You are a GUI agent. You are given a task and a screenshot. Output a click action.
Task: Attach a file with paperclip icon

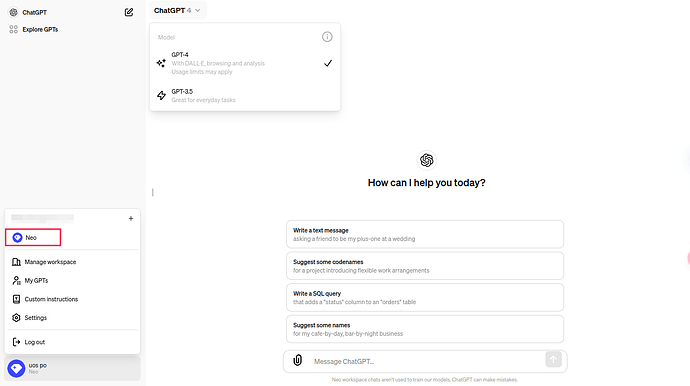(x=297, y=360)
